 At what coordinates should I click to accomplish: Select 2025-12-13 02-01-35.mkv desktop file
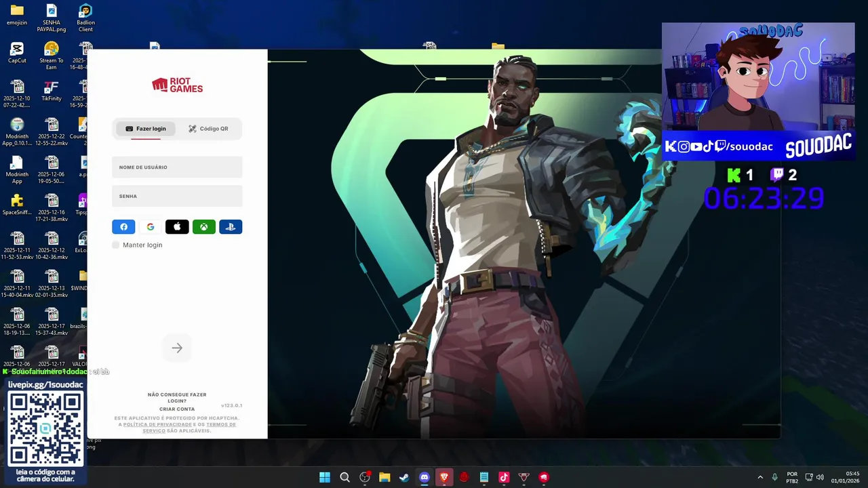[52, 284]
